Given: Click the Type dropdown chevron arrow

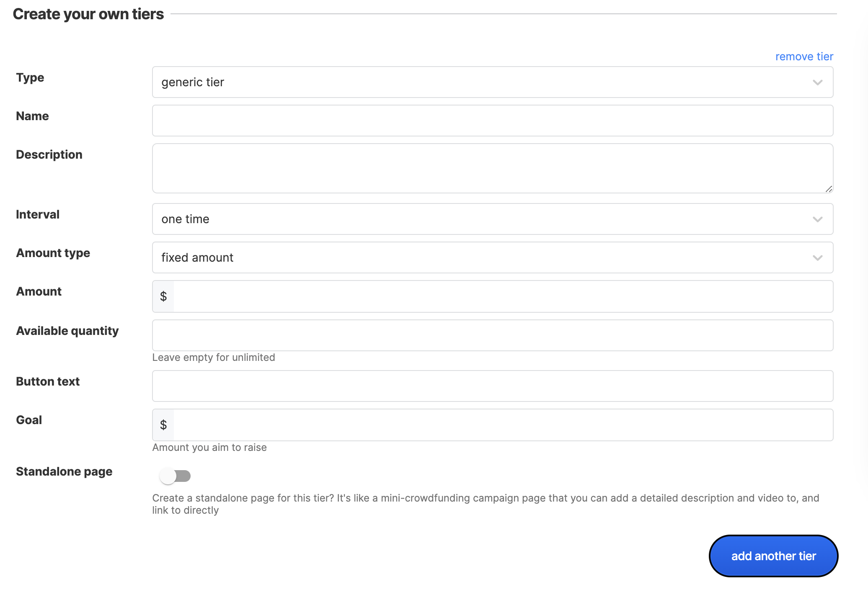Looking at the screenshot, I should [817, 82].
